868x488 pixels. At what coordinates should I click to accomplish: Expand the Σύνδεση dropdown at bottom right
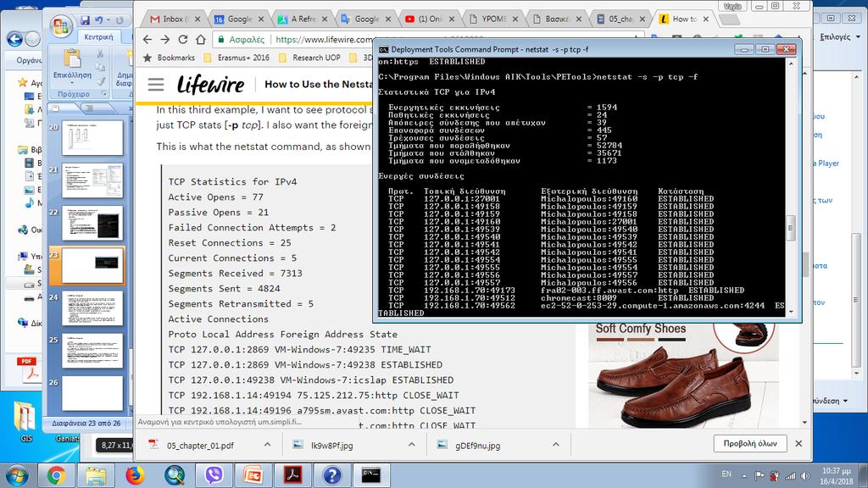[x=829, y=401]
